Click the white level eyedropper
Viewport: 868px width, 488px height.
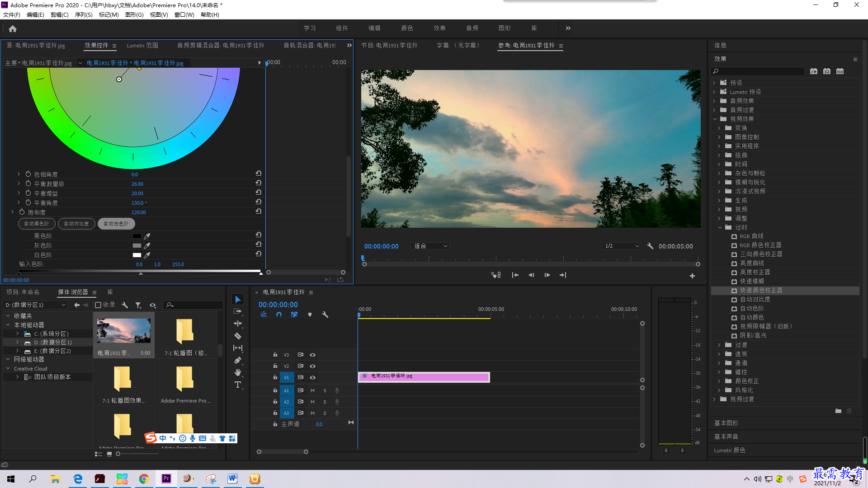(147, 255)
